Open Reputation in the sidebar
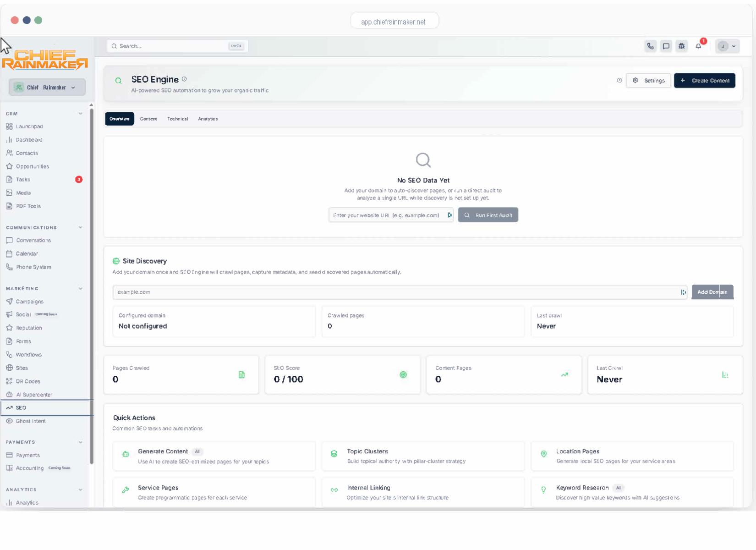The height and width of the screenshot is (550, 756). (29, 328)
